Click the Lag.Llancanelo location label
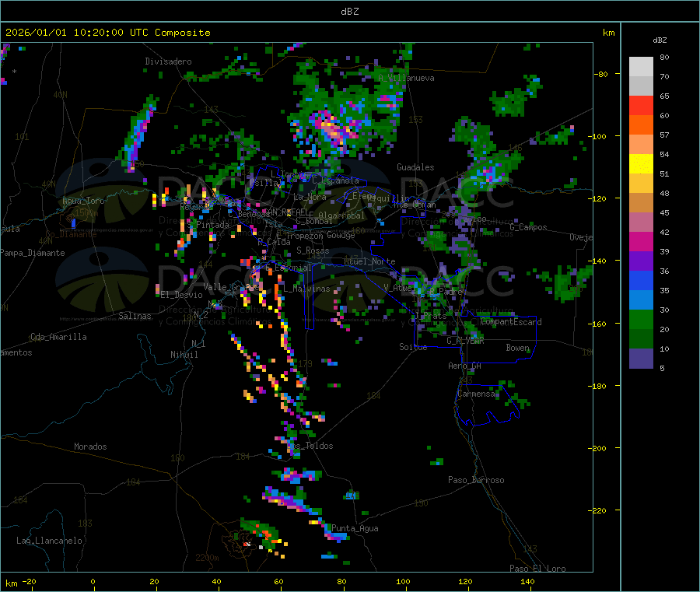The height and width of the screenshot is (592, 700). [49, 541]
